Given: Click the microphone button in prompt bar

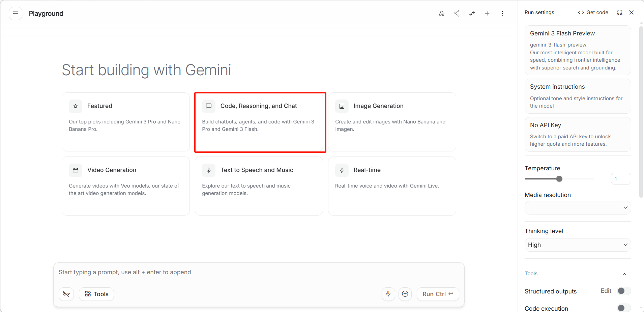Looking at the screenshot, I should pyautogui.click(x=388, y=294).
